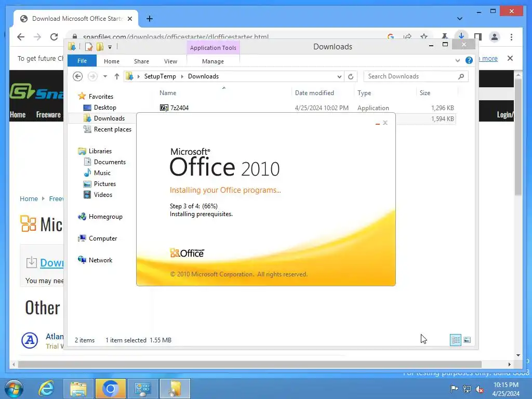Switch to Chrome via taskbar

coord(111,389)
